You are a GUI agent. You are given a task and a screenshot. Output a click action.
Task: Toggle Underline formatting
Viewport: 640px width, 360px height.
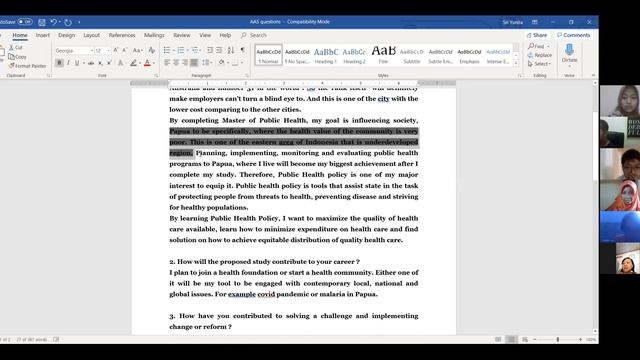click(x=77, y=63)
